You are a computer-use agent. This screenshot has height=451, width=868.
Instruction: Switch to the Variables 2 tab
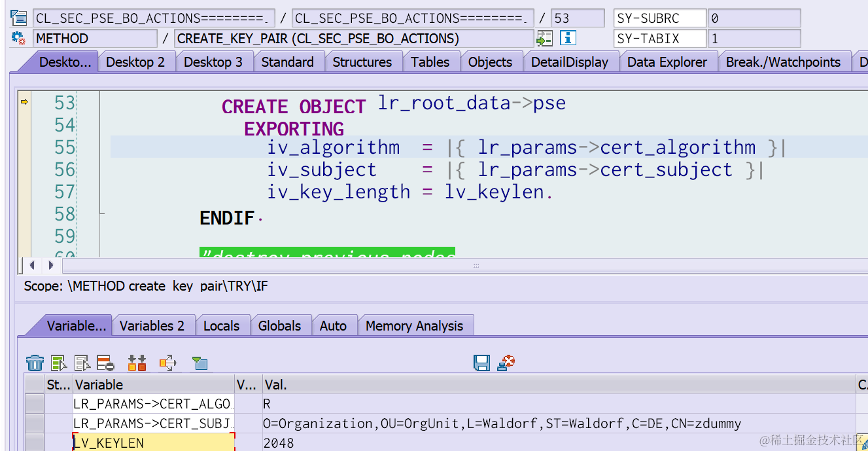pyautogui.click(x=152, y=326)
